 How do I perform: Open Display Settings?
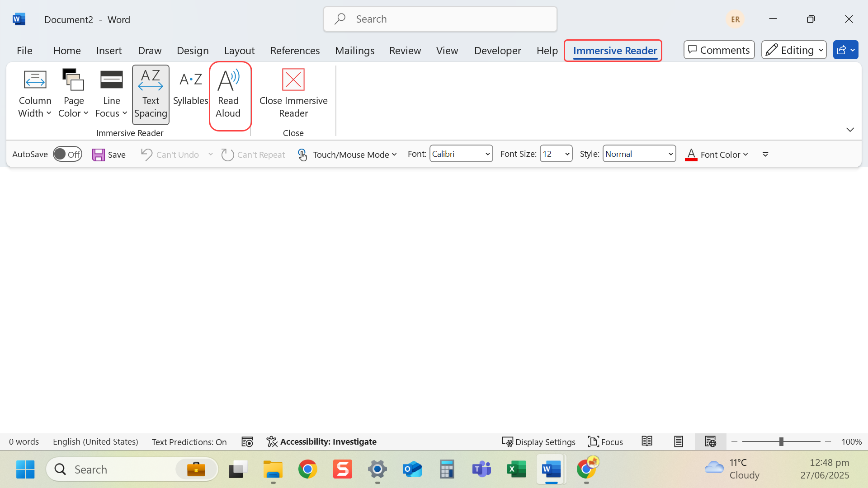pyautogui.click(x=538, y=441)
